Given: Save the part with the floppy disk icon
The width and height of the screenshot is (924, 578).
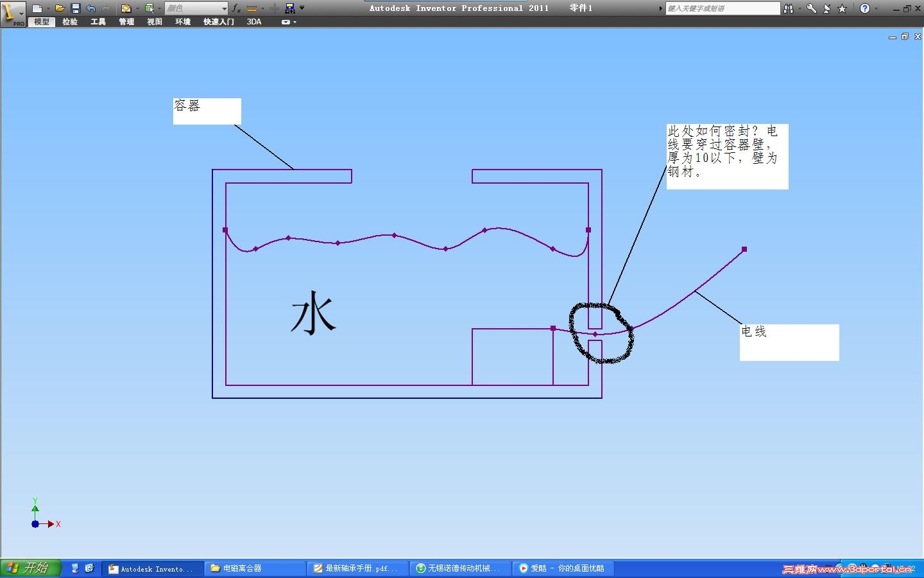Looking at the screenshot, I should pos(75,8).
